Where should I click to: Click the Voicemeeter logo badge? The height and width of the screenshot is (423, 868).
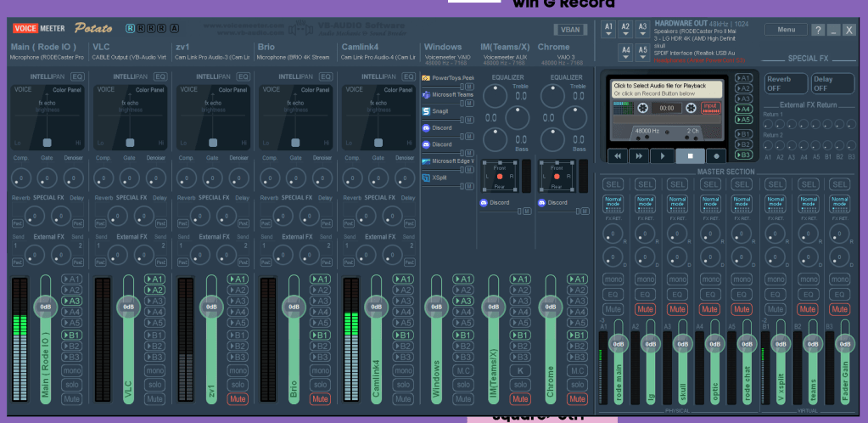39,28
